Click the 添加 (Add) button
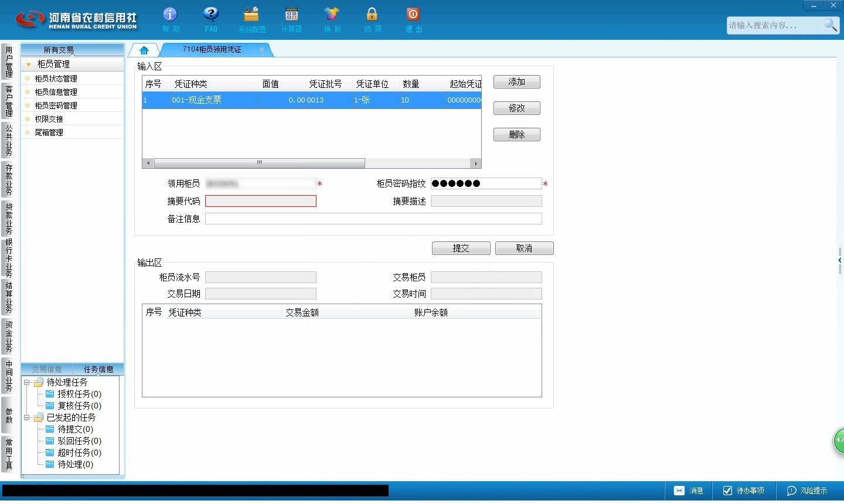 pos(516,82)
